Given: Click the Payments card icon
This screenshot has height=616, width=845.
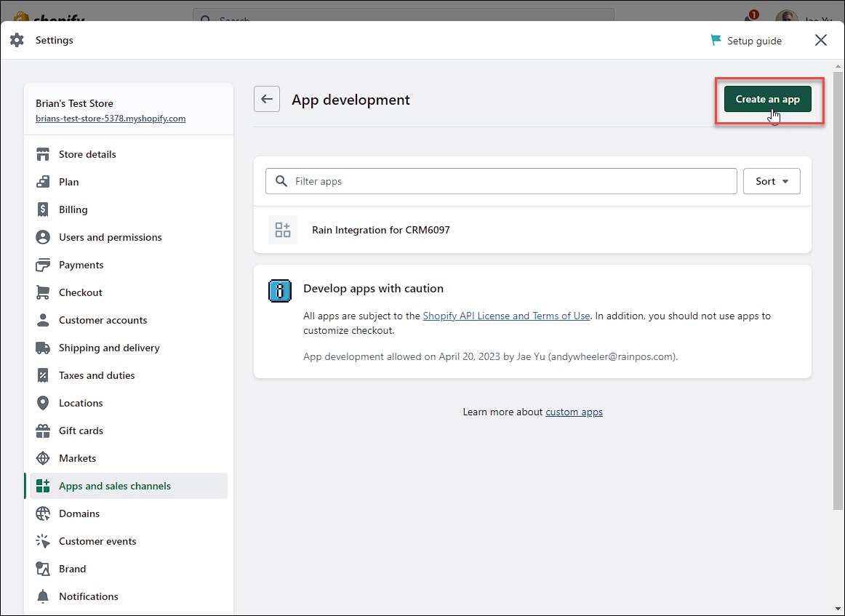Looking at the screenshot, I should coord(43,265).
